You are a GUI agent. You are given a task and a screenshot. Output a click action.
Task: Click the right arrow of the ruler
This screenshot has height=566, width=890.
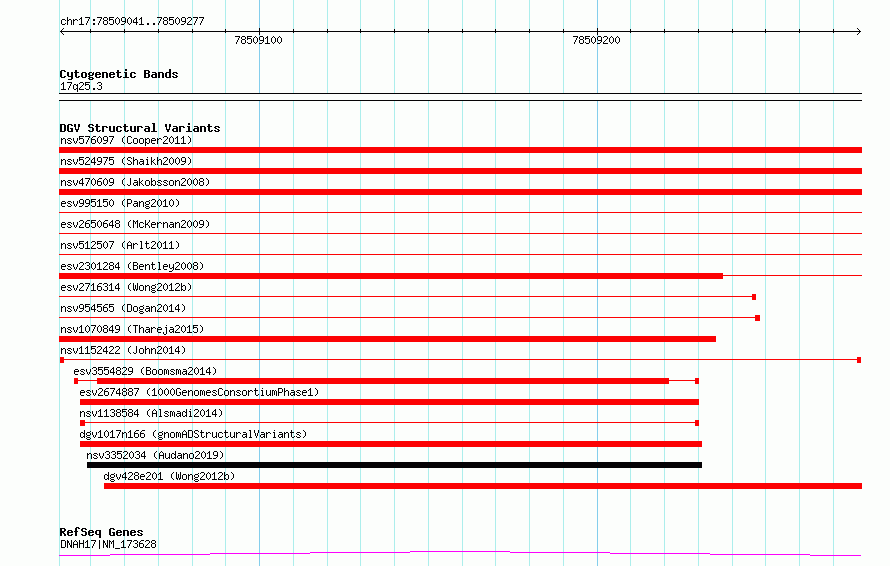[x=859, y=32]
